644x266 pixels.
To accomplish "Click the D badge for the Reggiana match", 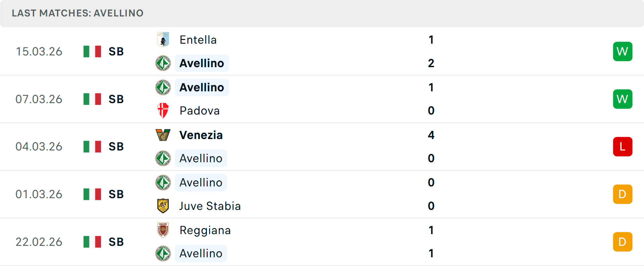I will (623, 242).
